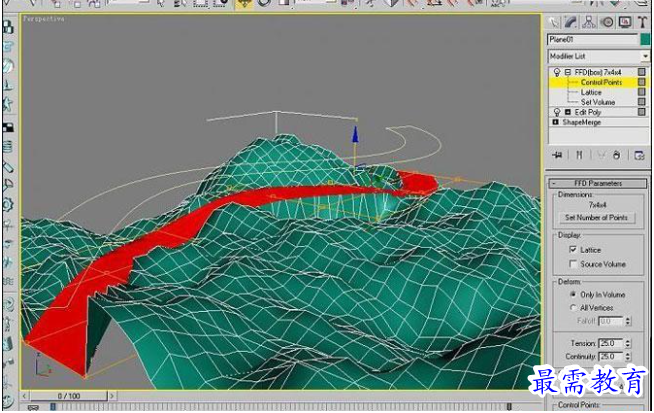The width and height of the screenshot is (654, 413).
Task: Click the Continuity spinner arrows
Action: [x=628, y=357]
